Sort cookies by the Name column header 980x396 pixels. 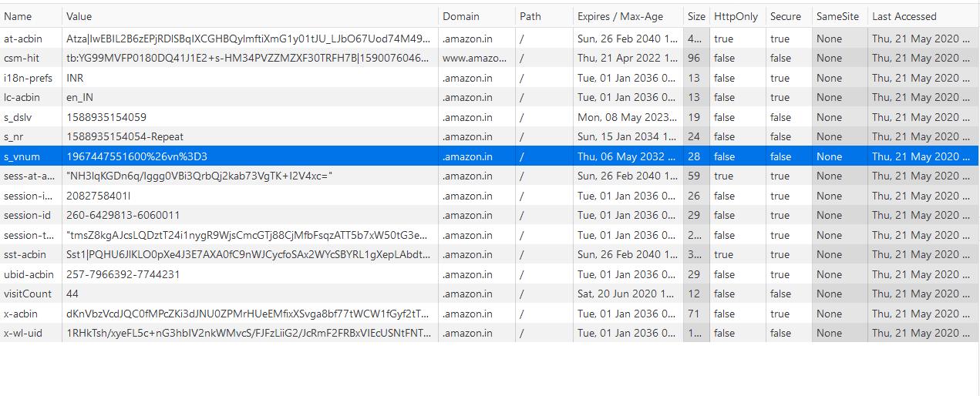pos(19,16)
